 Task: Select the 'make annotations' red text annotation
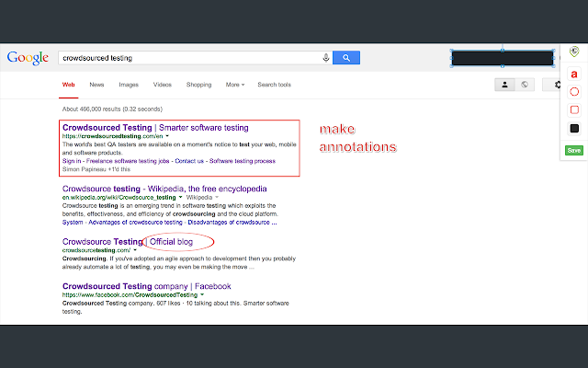coord(357,138)
